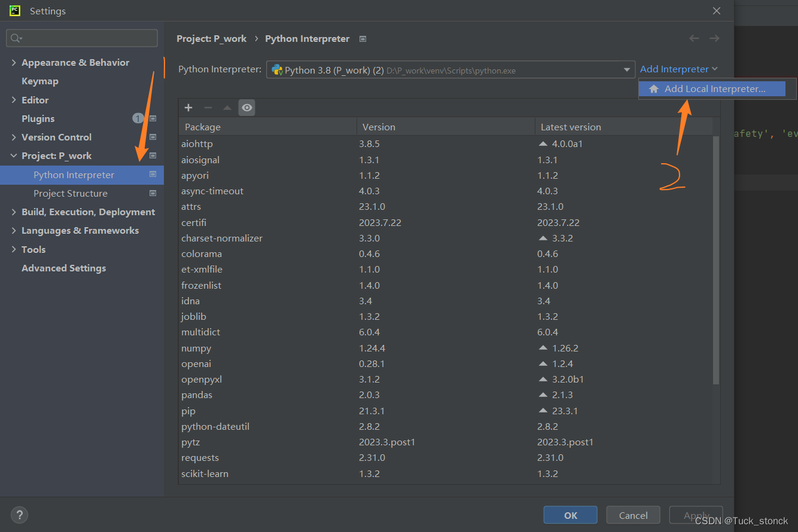Select Add Local Interpreter menu item

tap(712, 89)
